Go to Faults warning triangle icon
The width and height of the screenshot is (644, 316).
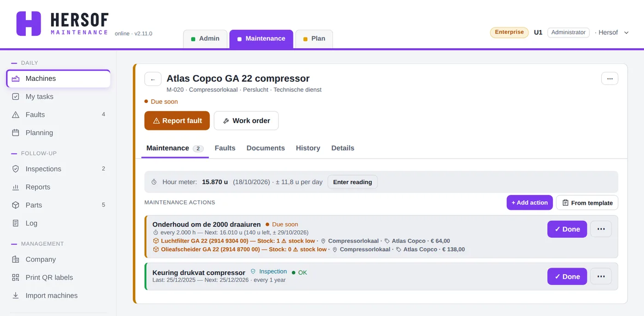(16, 115)
